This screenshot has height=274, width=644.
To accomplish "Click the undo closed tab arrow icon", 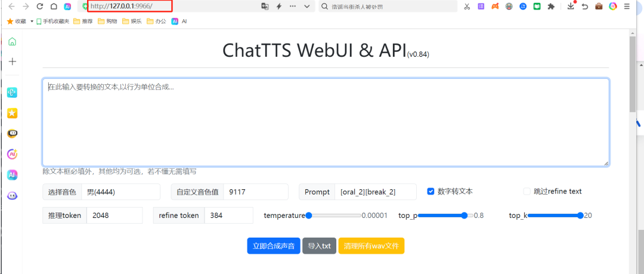I will pyautogui.click(x=585, y=6).
